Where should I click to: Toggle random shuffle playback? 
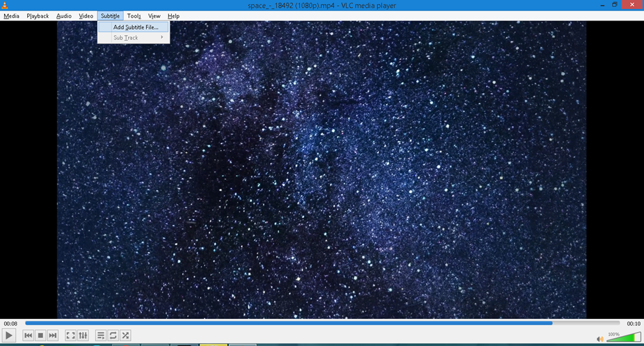125,335
